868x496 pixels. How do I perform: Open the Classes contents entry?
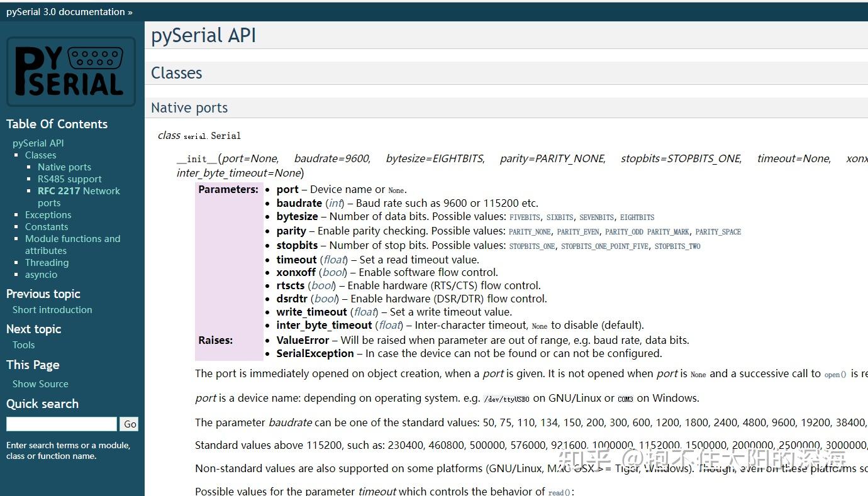tap(41, 155)
